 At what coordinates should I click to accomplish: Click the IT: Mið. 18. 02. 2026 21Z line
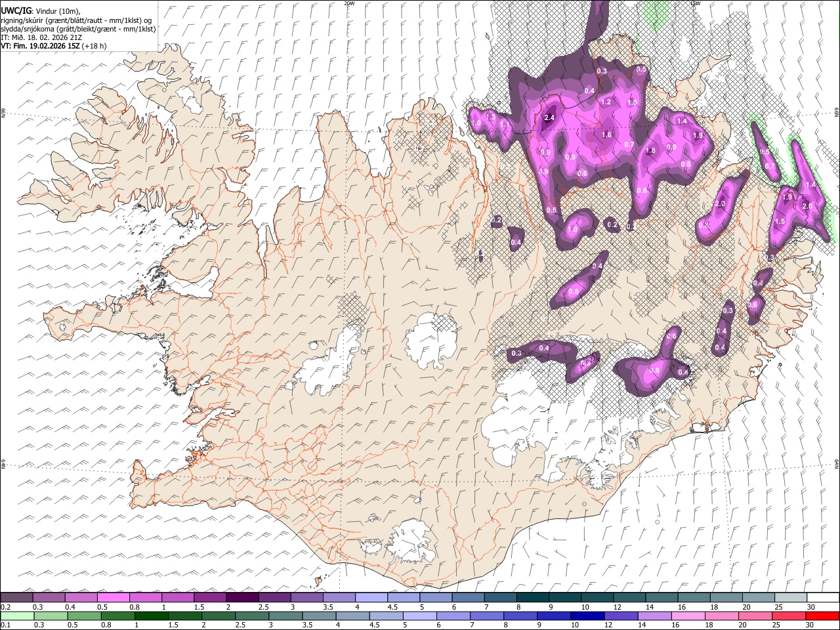pos(41,37)
